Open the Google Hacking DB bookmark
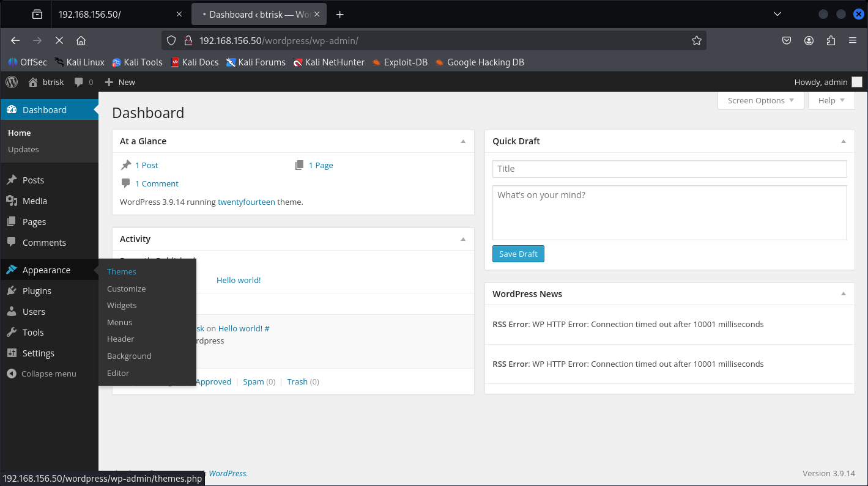The image size is (868, 486). coord(480,62)
